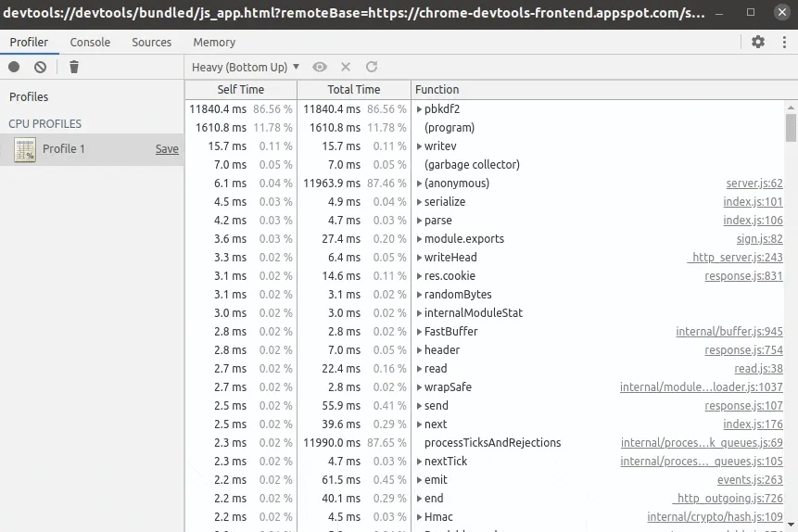798x532 pixels.
Task: Start recording a CPU profile
Action: click(x=14, y=67)
